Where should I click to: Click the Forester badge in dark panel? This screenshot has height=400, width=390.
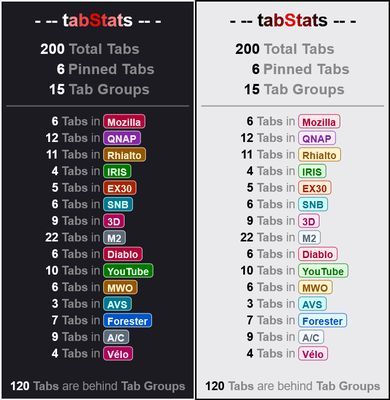click(127, 321)
